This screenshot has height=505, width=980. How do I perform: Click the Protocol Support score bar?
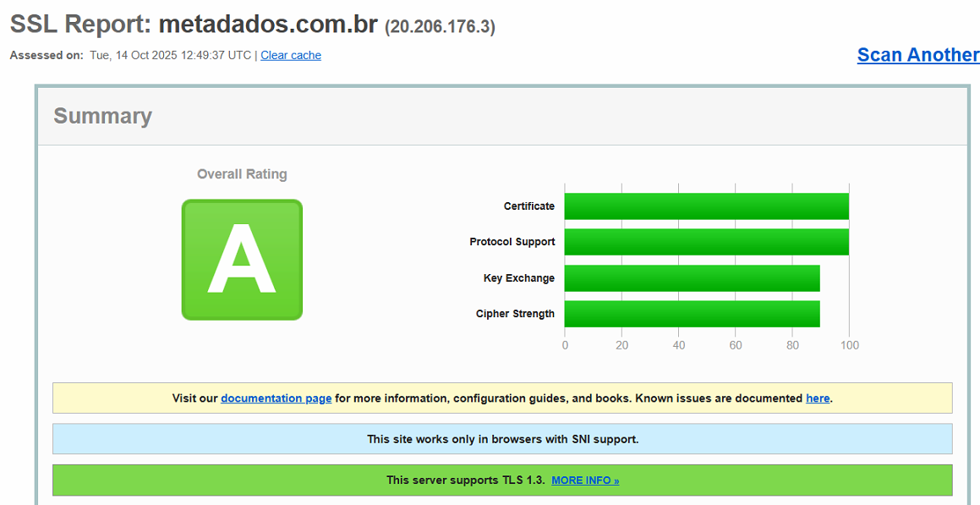706,242
